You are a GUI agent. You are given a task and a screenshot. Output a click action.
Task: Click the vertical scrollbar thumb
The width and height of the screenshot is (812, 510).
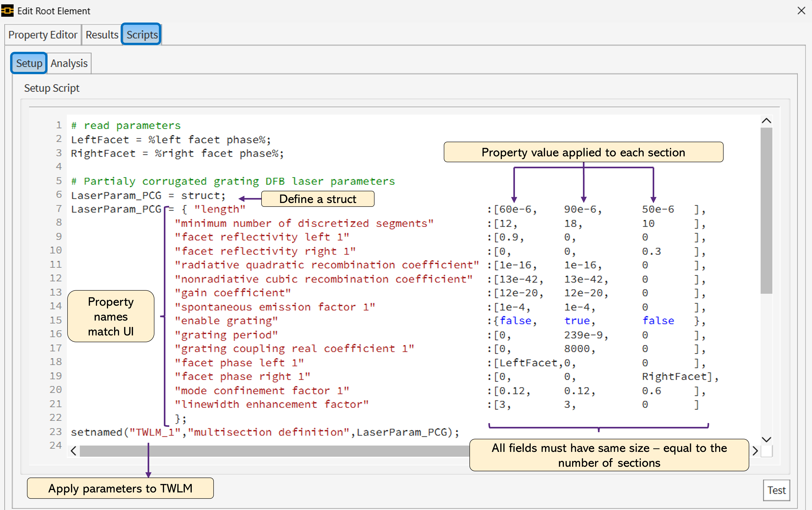click(767, 211)
